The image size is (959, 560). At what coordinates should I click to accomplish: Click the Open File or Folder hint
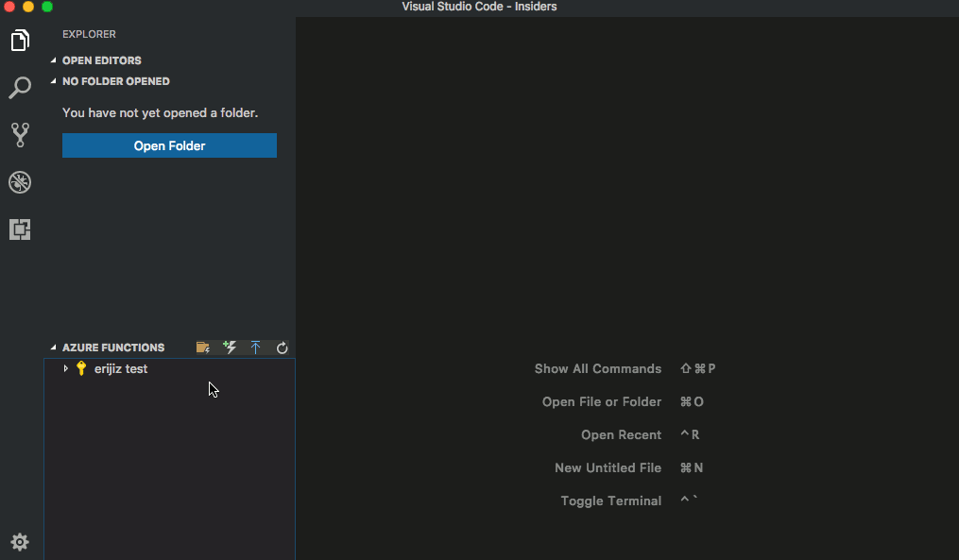pos(602,401)
